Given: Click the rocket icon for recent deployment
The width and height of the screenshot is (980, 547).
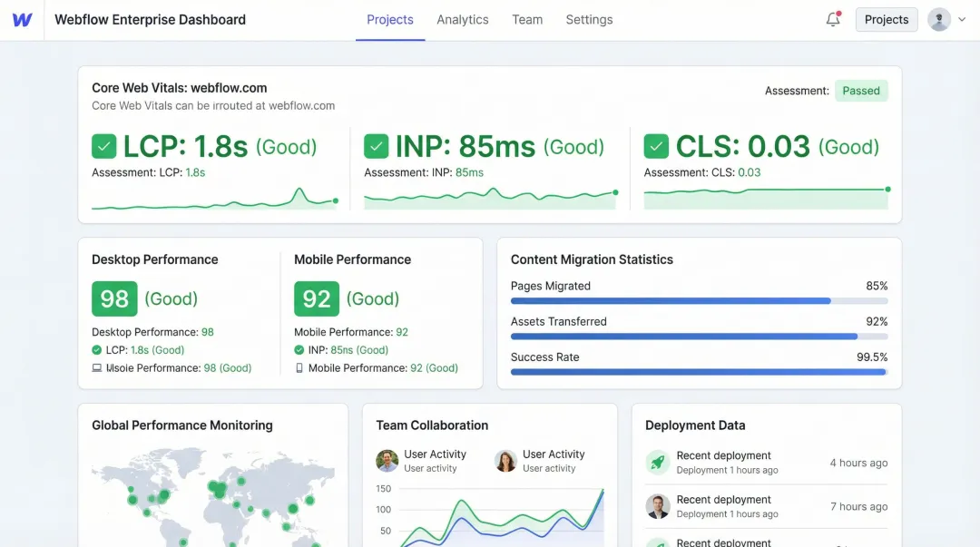Looking at the screenshot, I should pyautogui.click(x=658, y=463).
